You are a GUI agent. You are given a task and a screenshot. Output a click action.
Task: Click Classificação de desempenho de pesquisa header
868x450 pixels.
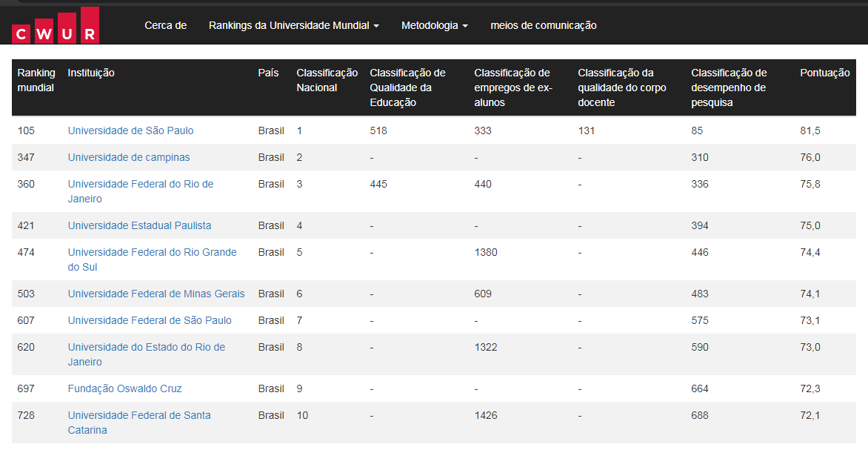click(729, 87)
